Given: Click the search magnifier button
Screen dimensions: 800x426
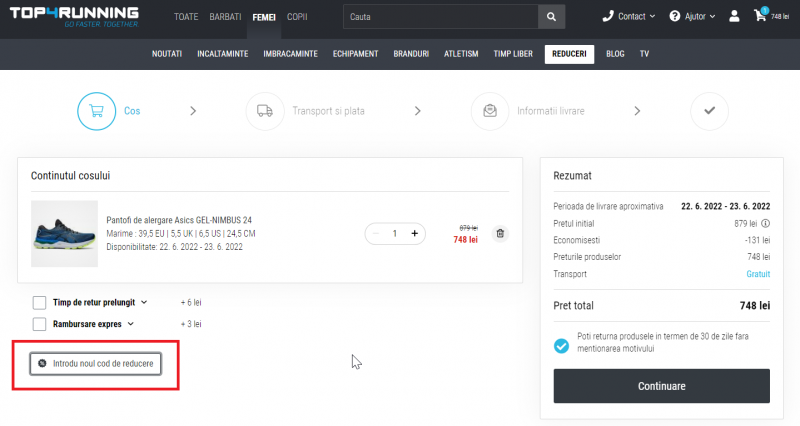Looking at the screenshot, I should click(x=552, y=17).
